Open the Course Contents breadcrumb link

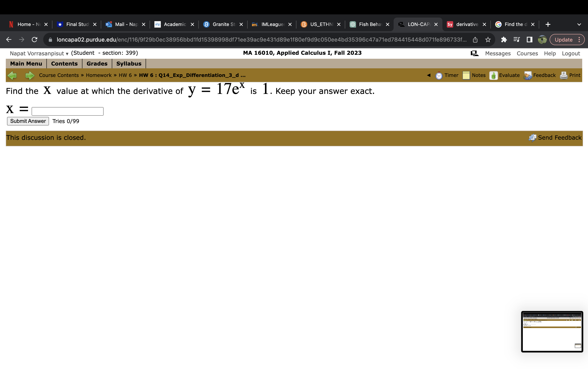(59, 75)
